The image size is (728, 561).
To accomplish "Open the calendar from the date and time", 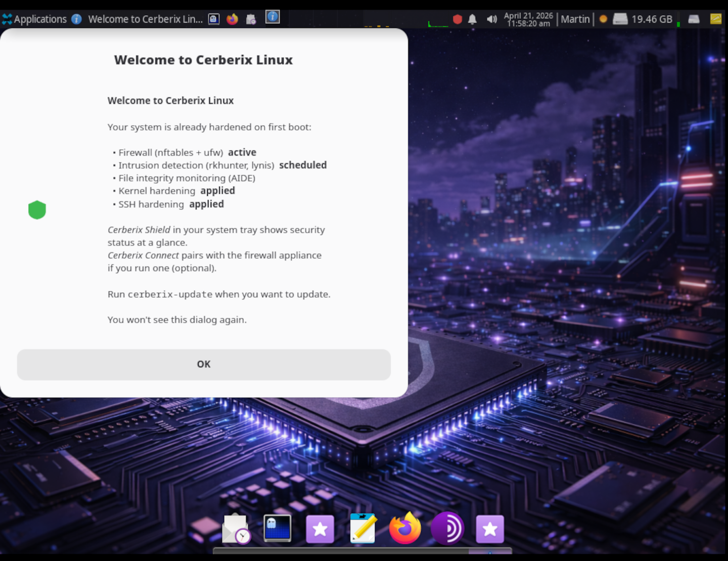I will [528, 19].
